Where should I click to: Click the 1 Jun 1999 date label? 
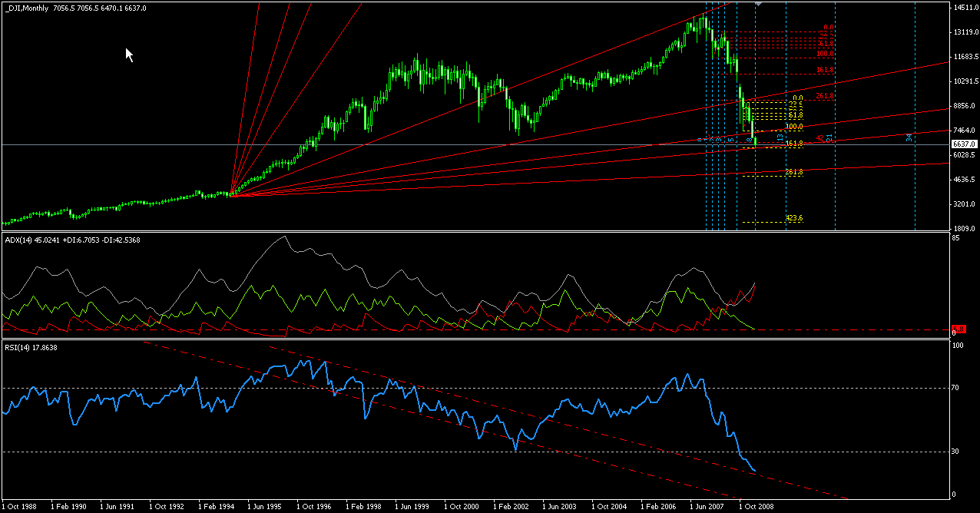[412, 507]
